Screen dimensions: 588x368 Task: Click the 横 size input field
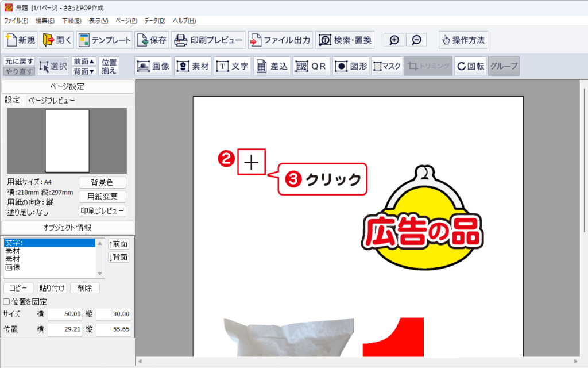pyautogui.click(x=65, y=315)
